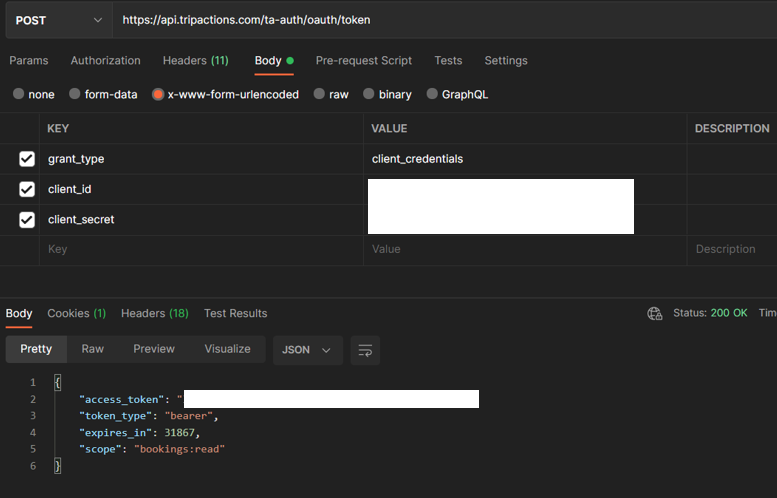Image resolution: width=777 pixels, height=498 pixels.
Task: Select the response Body tab
Action: point(19,313)
